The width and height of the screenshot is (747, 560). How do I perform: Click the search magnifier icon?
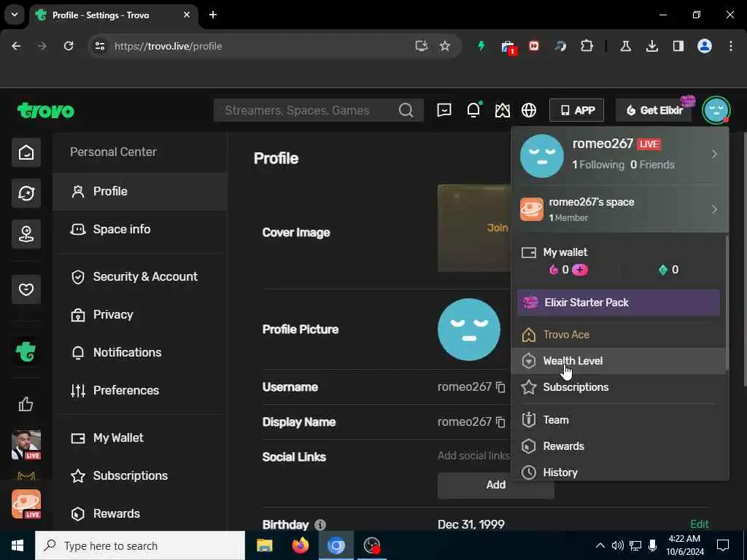pyautogui.click(x=406, y=111)
